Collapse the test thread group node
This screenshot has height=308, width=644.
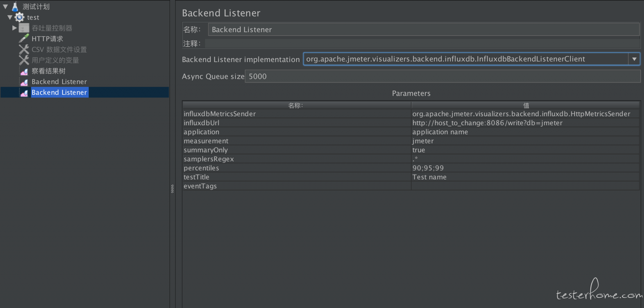coord(10,17)
